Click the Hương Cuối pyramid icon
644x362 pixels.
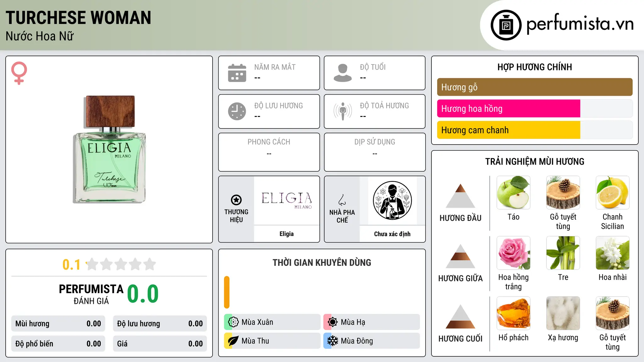[x=460, y=316]
